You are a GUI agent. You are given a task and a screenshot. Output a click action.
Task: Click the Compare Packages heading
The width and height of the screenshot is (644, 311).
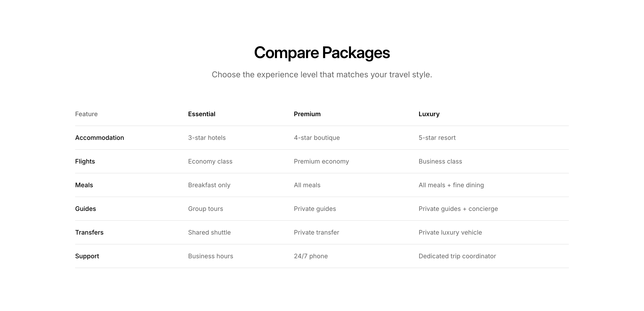coord(322,53)
